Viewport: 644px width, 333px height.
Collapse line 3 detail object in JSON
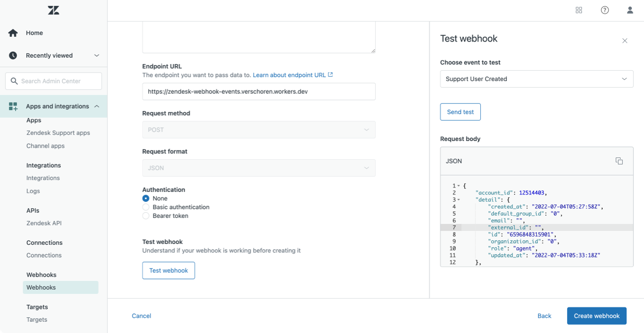[458, 200]
